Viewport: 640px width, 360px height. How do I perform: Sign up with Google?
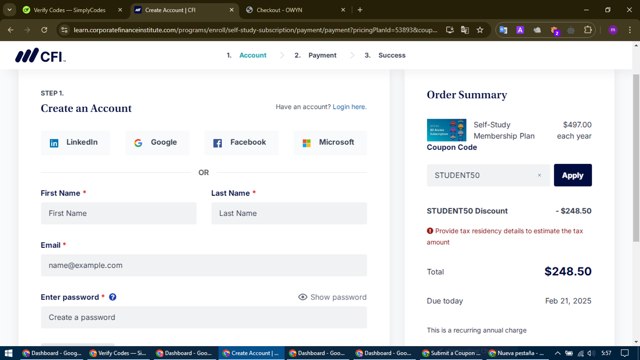[157, 142]
